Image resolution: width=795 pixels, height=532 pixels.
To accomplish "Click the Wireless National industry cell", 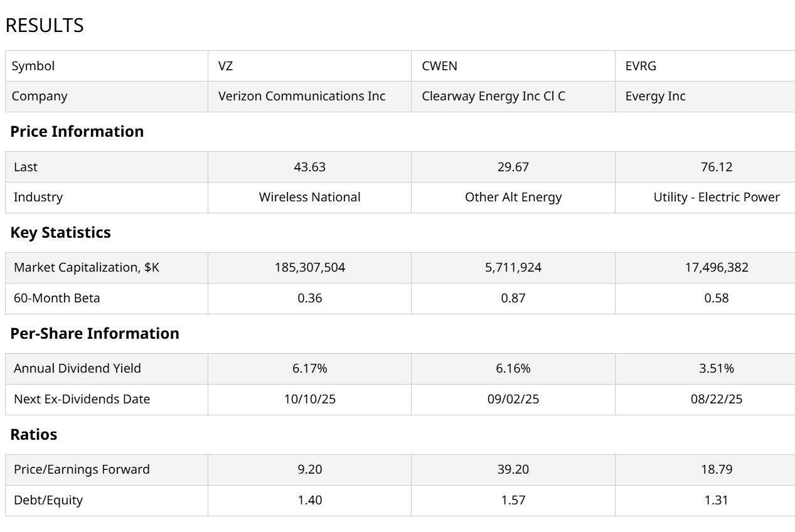I will 309,198.
